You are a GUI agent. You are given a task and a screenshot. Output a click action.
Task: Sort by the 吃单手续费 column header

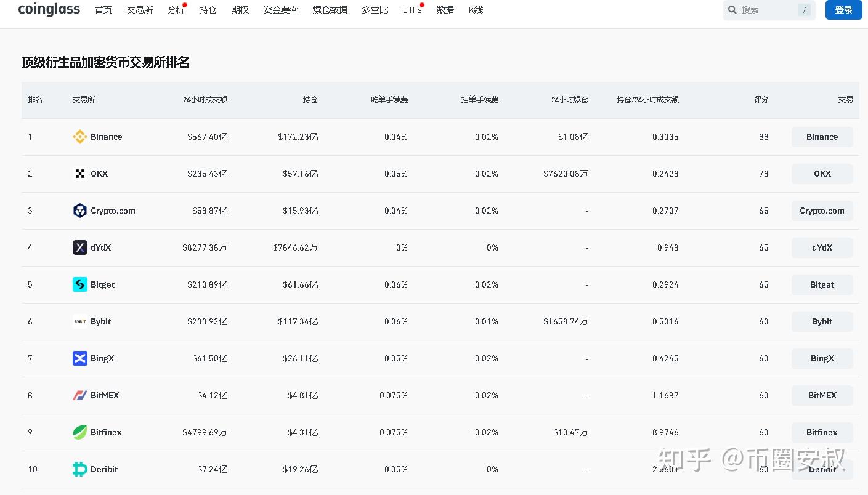tap(389, 100)
